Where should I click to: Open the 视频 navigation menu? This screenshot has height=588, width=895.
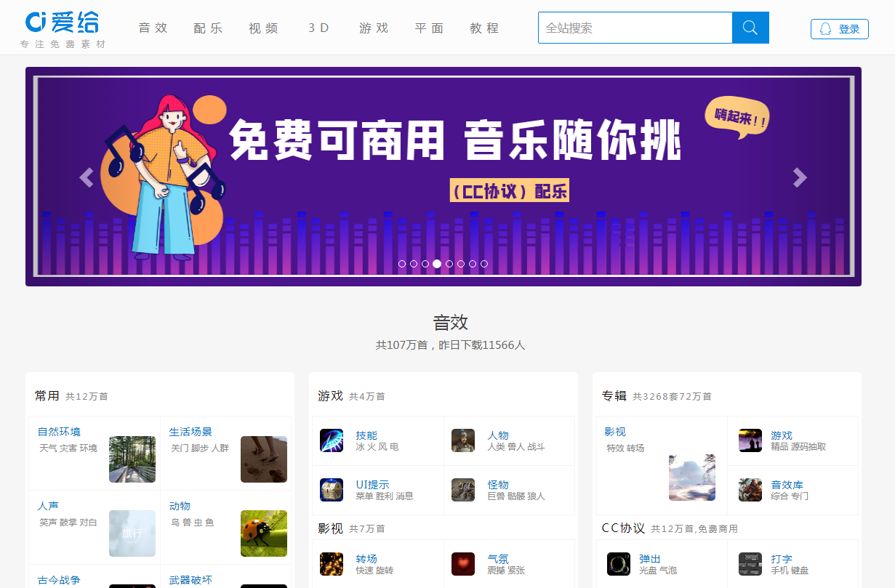pyautogui.click(x=264, y=28)
